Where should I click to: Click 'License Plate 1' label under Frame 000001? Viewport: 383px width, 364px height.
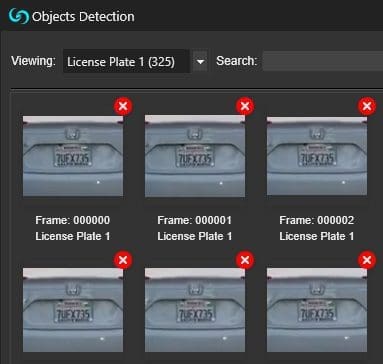click(x=195, y=236)
